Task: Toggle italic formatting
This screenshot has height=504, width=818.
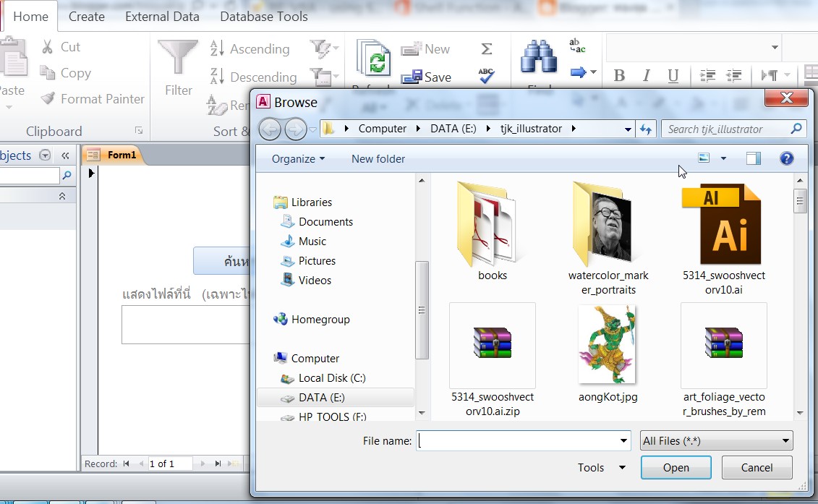Action: coord(646,75)
